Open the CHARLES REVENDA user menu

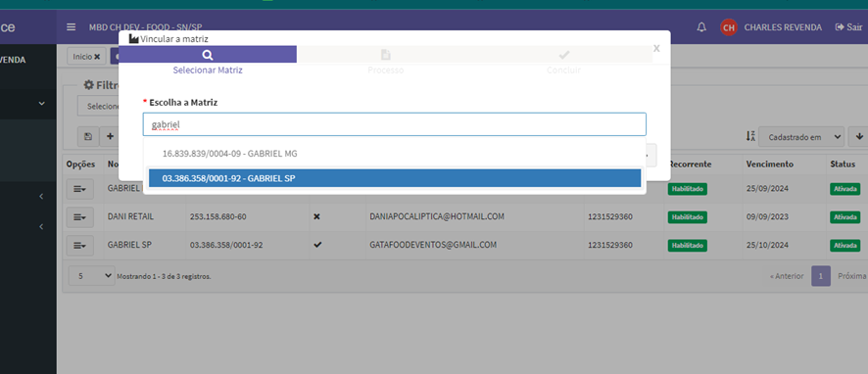coord(783,27)
